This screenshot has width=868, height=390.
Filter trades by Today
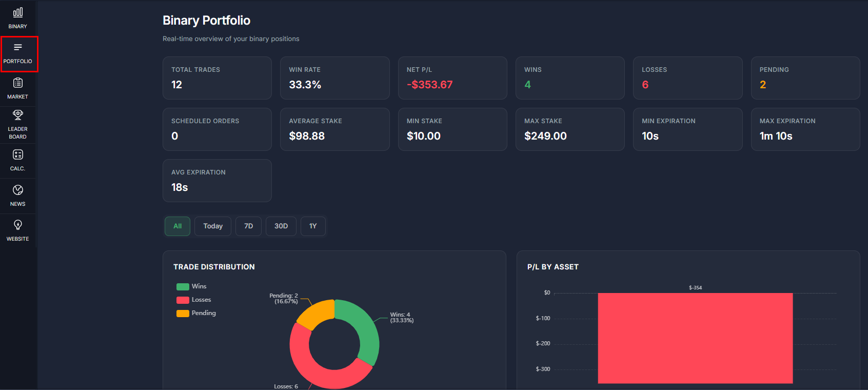pyautogui.click(x=213, y=226)
